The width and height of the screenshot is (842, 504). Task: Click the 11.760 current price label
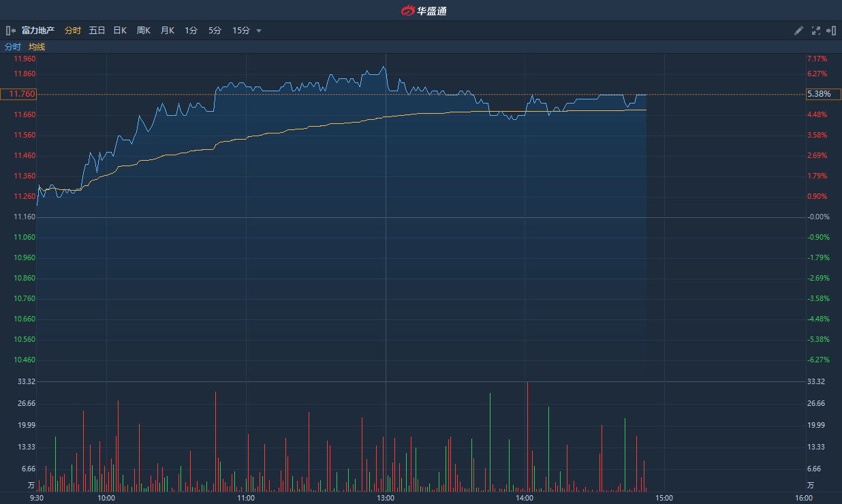point(19,94)
